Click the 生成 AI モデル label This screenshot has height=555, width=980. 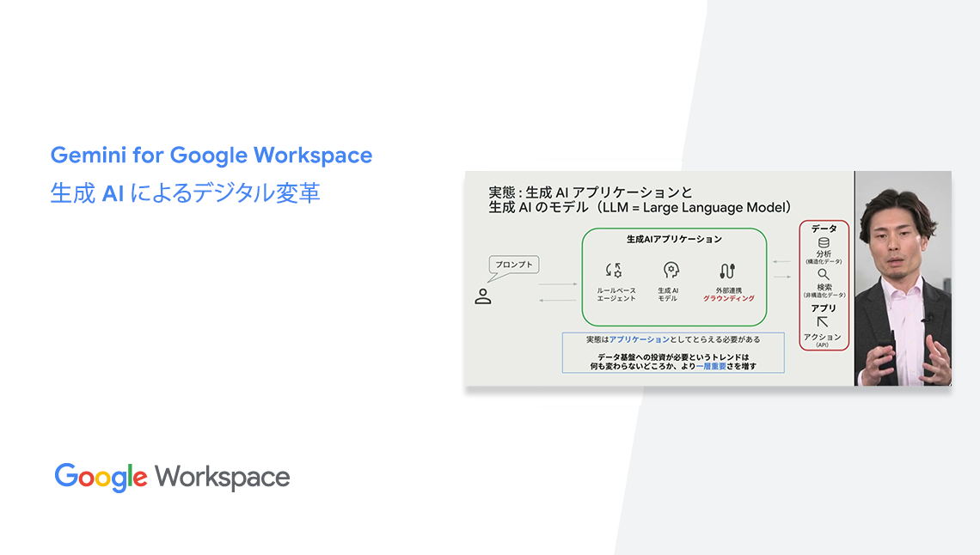(667, 295)
